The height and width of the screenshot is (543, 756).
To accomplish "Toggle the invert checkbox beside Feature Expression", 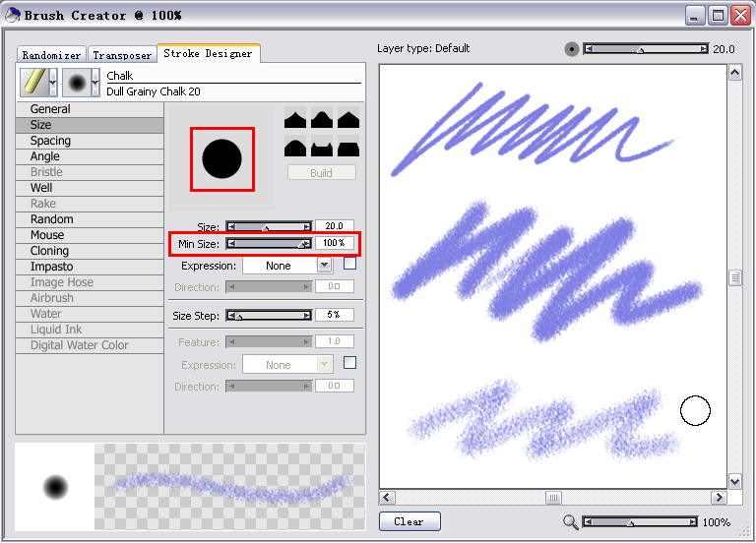I will (349, 363).
